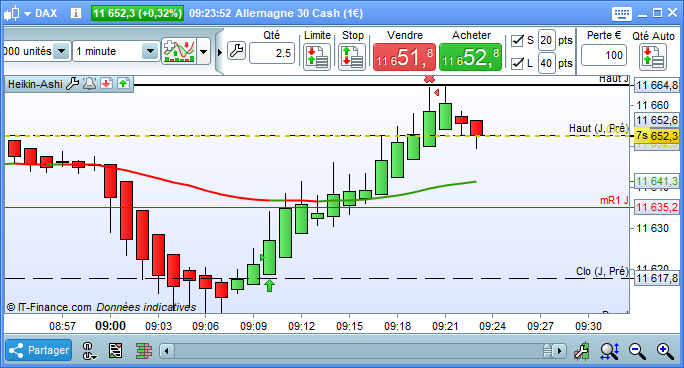Click the 11 652,6 price label
This screenshot has height=368, width=684.
[x=657, y=120]
